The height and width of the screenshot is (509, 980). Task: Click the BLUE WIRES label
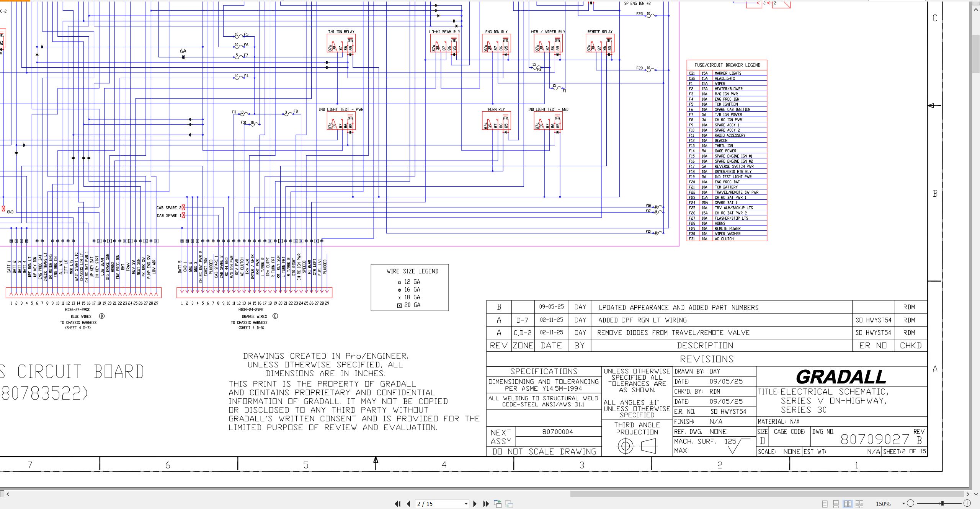tap(81, 316)
